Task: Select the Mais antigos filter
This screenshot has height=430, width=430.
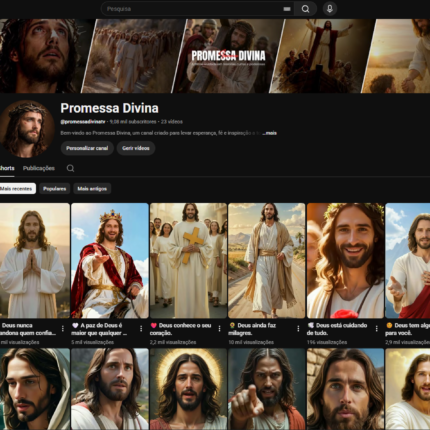Action: click(x=92, y=189)
